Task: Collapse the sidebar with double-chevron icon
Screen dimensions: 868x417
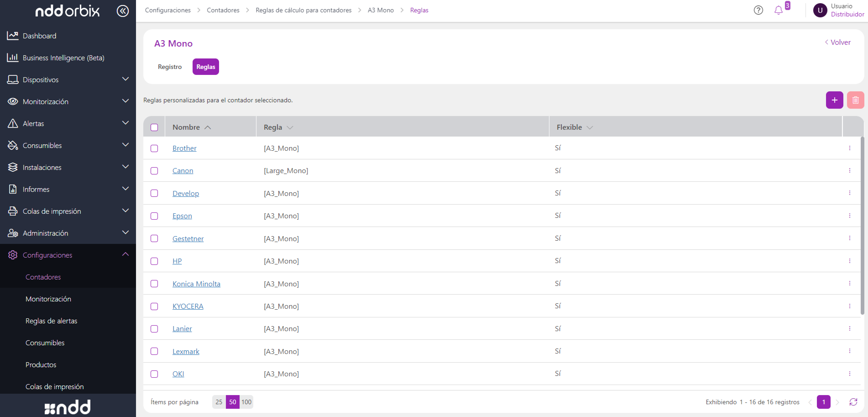Action: [x=123, y=11]
